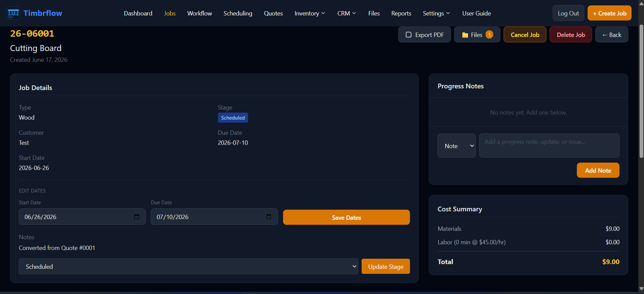The height and width of the screenshot is (294, 644).
Task: Click the Save Dates button
Action: click(346, 217)
